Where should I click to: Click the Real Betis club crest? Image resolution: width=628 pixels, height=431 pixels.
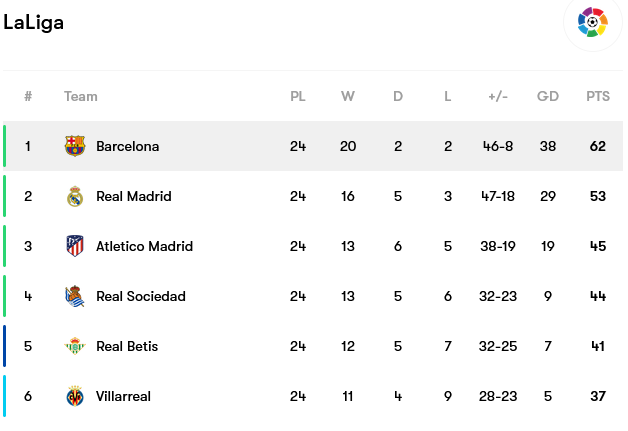(75, 346)
